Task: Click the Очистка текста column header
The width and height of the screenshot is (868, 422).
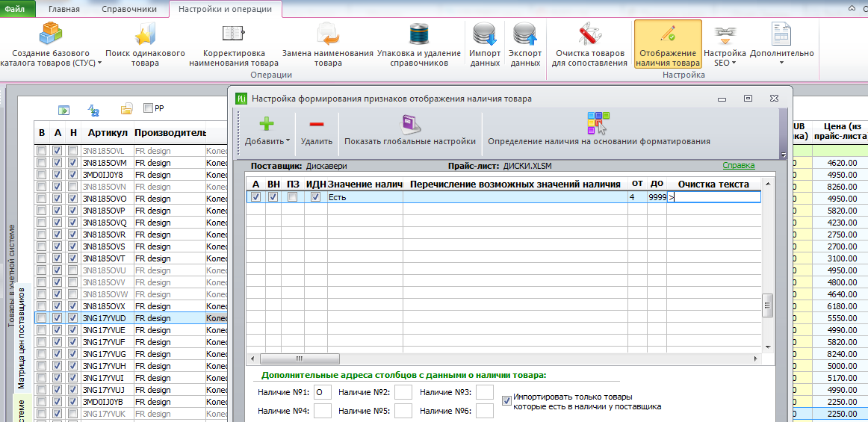Action: (713, 184)
